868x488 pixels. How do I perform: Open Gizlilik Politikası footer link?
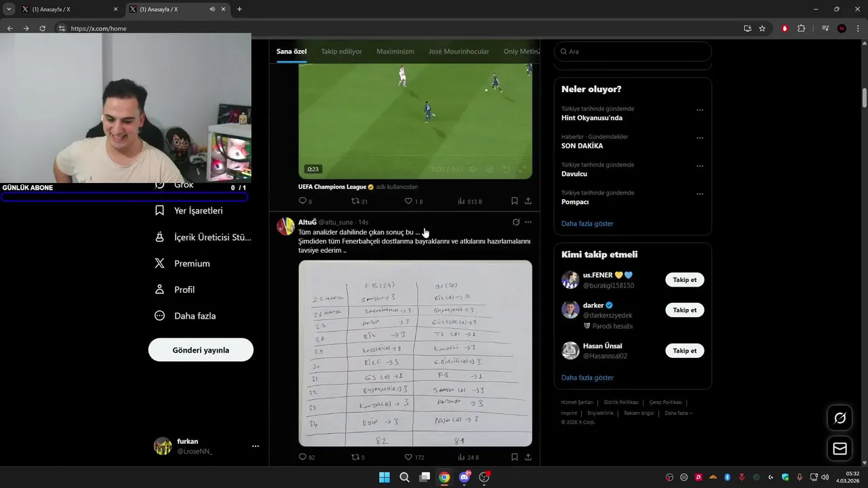[620, 403]
